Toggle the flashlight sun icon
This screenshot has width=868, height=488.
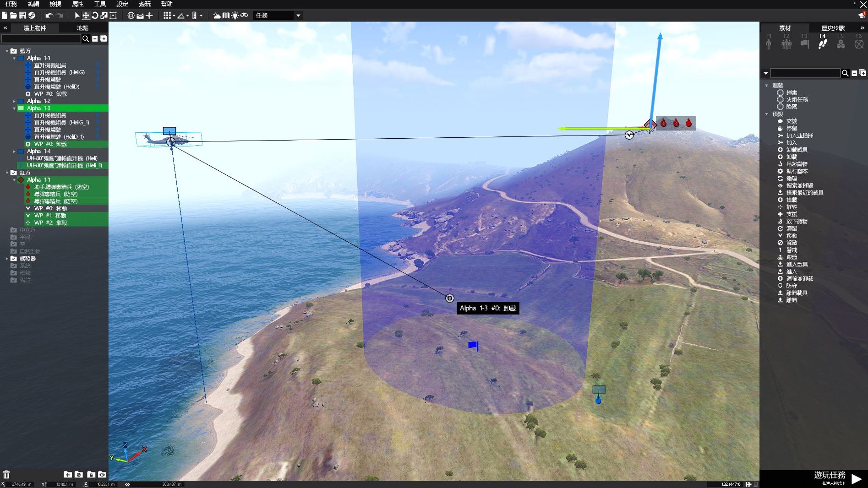click(x=235, y=15)
